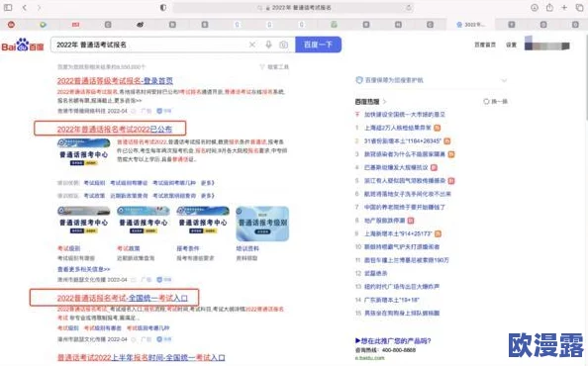Open result 2022普通话报名考试-全国统一考试入口
The height and width of the screenshot is (366, 588).
tap(122, 298)
